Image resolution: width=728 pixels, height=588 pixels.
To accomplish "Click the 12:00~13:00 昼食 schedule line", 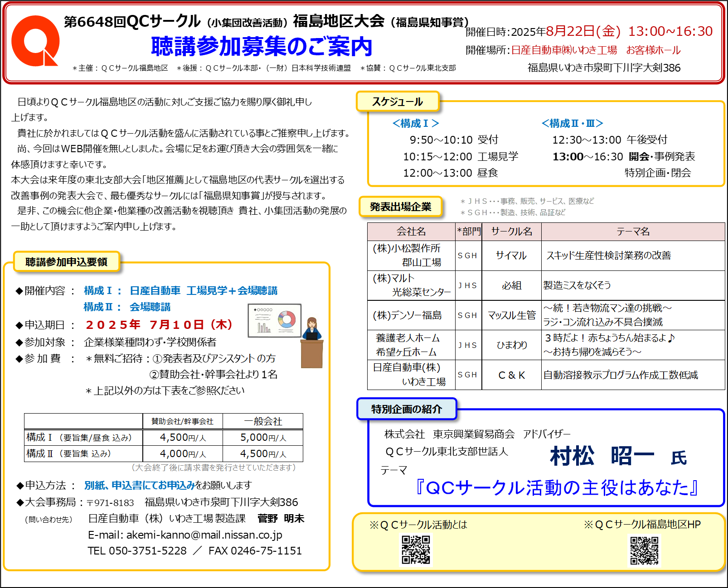I will pos(451,173).
